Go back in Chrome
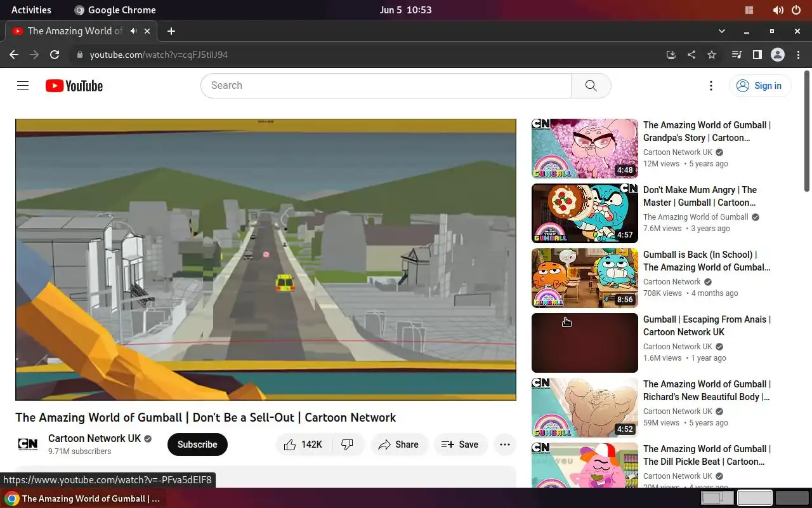 (x=14, y=55)
